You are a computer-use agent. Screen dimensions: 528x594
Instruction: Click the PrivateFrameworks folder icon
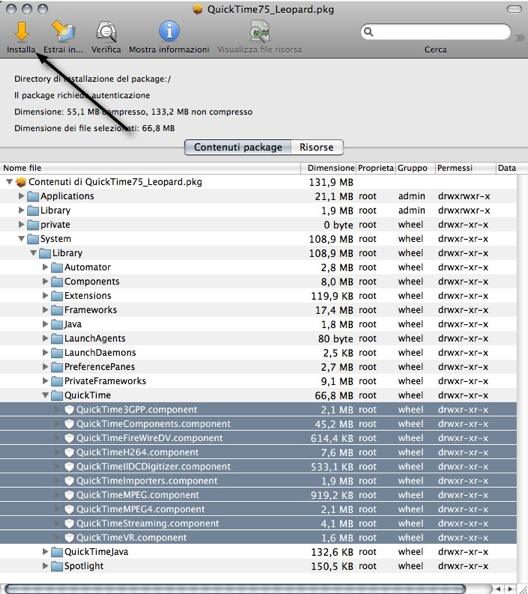click(57, 381)
